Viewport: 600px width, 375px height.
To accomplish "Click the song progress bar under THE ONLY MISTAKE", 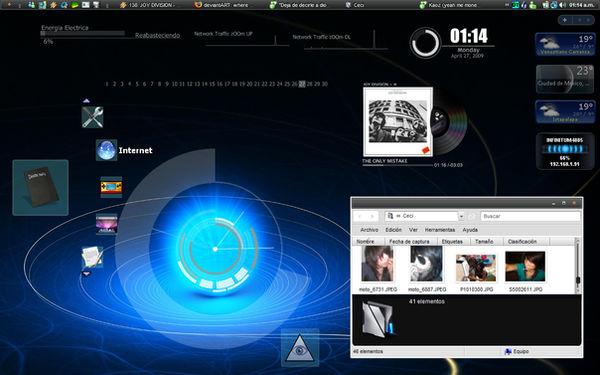I will [x=397, y=165].
